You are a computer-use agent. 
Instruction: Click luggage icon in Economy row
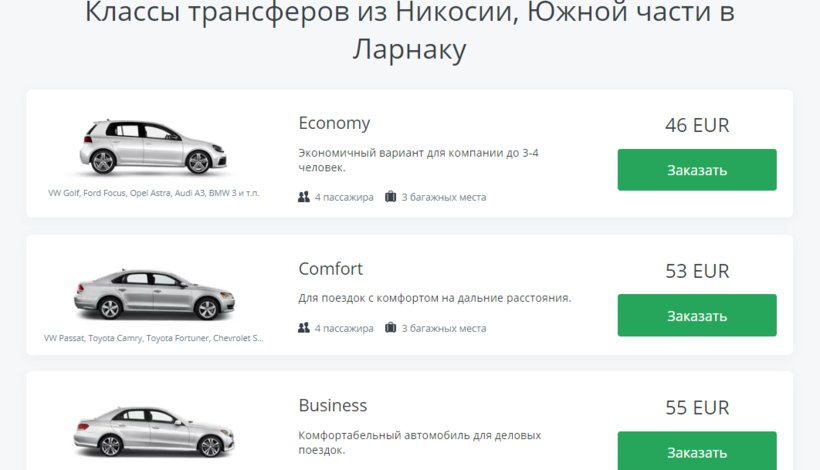click(391, 197)
